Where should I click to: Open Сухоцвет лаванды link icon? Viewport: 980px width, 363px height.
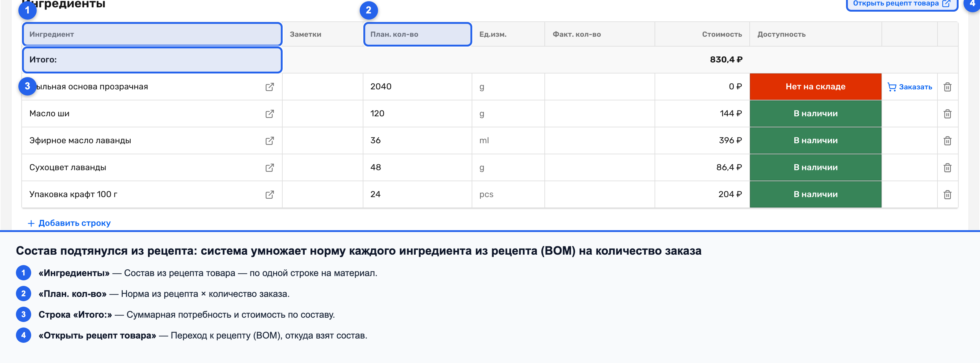pos(269,168)
